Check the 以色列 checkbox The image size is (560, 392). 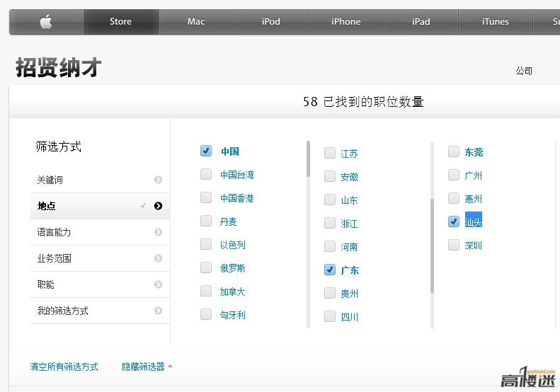206,244
